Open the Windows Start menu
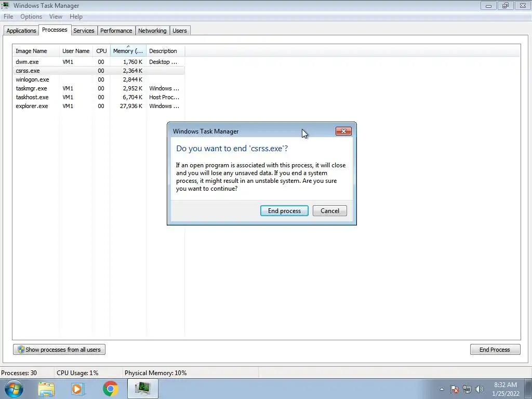This screenshot has width=532, height=399. pos(14,389)
